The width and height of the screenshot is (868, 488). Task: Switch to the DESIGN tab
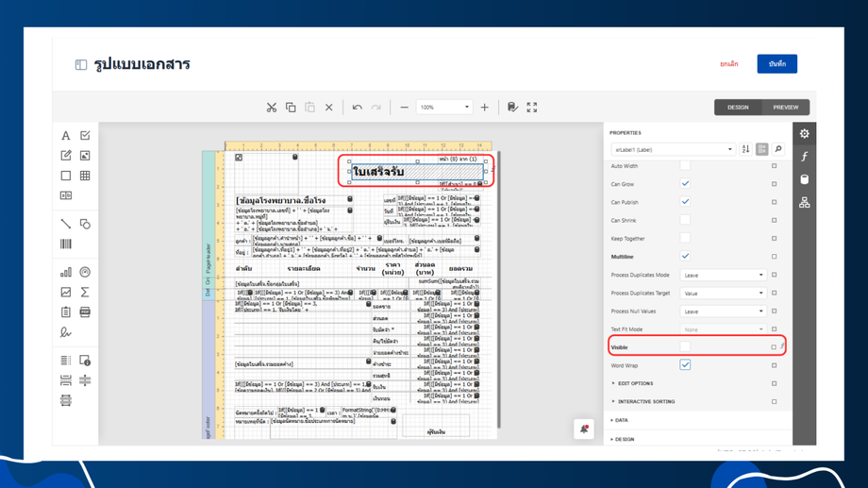pyautogui.click(x=738, y=108)
